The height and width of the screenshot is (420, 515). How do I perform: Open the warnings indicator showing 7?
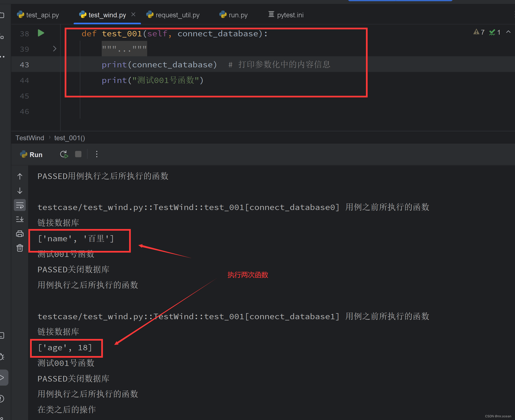479,32
